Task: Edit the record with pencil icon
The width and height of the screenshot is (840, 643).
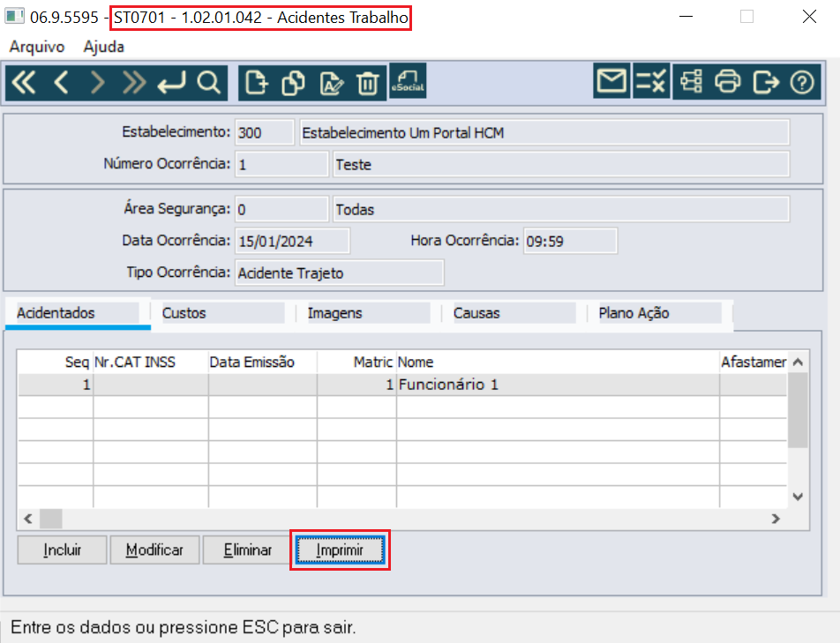Action: click(x=331, y=83)
